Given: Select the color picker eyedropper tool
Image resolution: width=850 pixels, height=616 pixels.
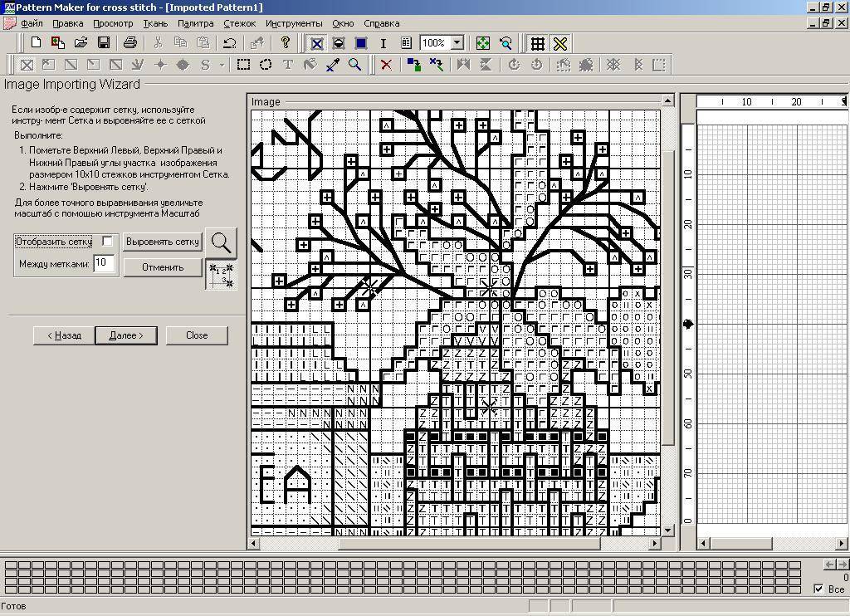Looking at the screenshot, I should click(x=333, y=65).
